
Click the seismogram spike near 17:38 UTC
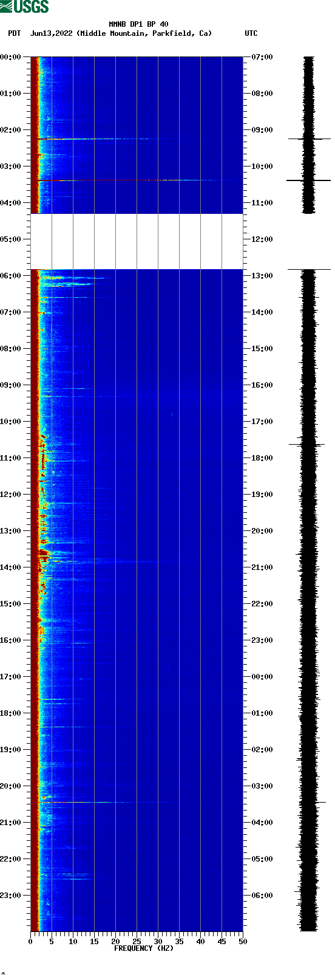(307, 445)
